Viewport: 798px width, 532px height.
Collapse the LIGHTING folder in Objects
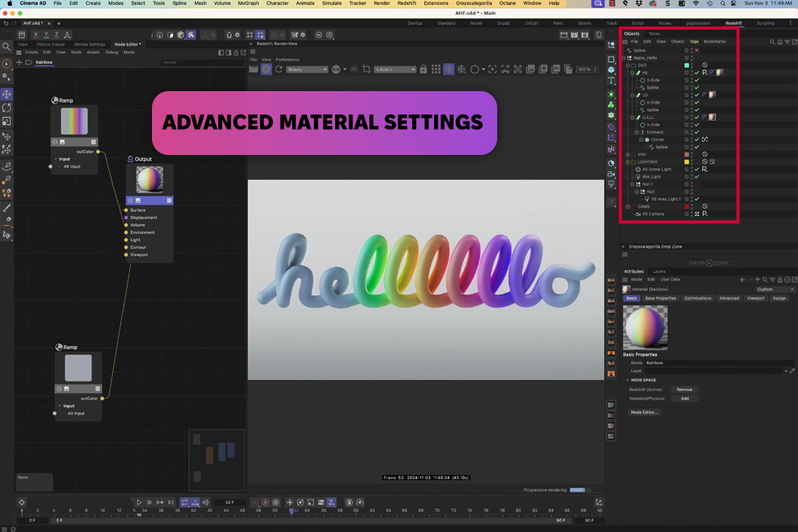coord(628,162)
